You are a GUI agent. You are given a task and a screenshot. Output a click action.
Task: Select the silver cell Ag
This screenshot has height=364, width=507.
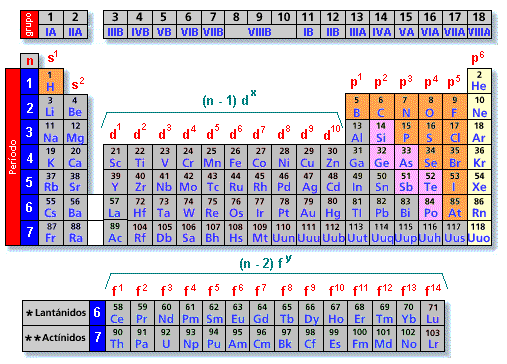308,182
